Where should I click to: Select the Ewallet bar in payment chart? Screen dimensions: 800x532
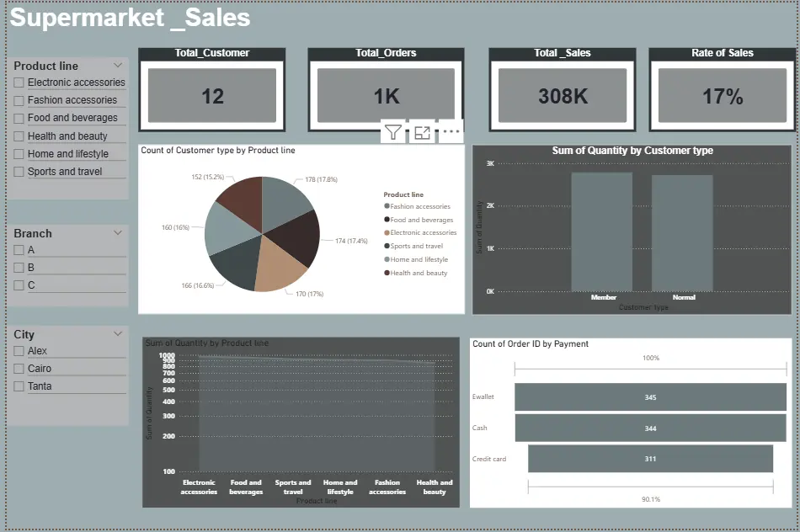648,396
